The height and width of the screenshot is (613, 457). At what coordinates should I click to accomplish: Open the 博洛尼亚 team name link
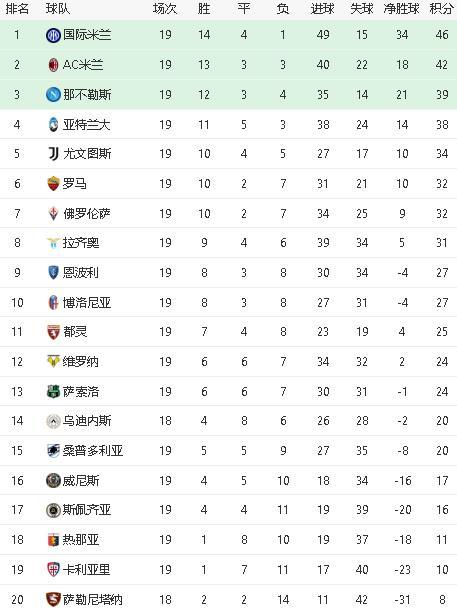click(87, 303)
